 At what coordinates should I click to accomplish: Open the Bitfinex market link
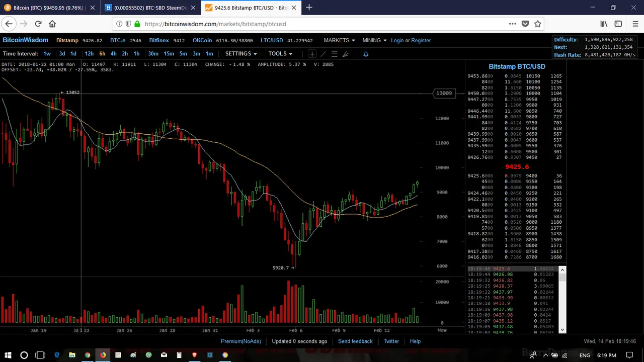(159, 40)
